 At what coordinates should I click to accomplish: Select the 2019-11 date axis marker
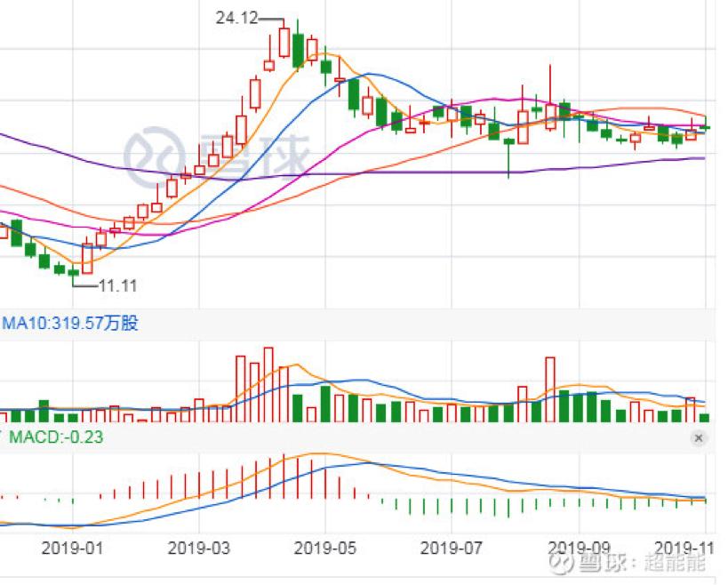[684, 549]
